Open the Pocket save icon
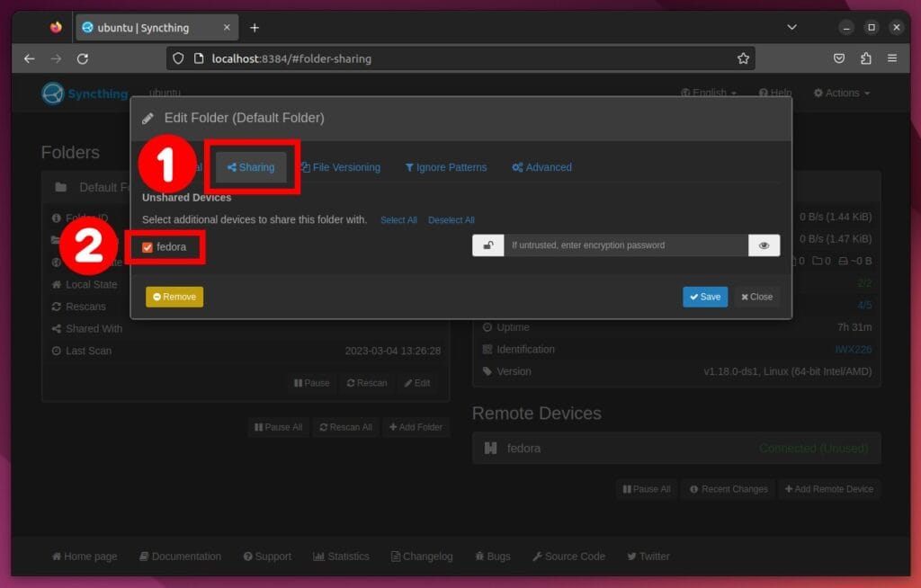Screen dimensions: 921x588 [x=839, y=58]
